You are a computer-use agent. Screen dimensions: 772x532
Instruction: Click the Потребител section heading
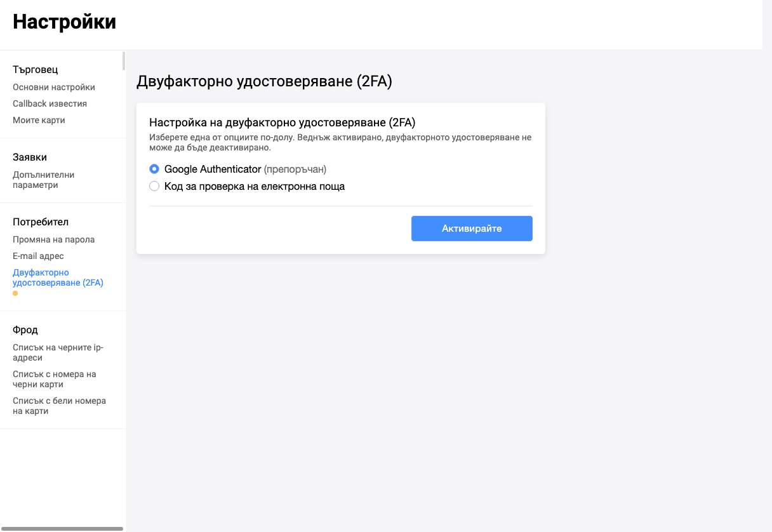(x=41, y=222)
